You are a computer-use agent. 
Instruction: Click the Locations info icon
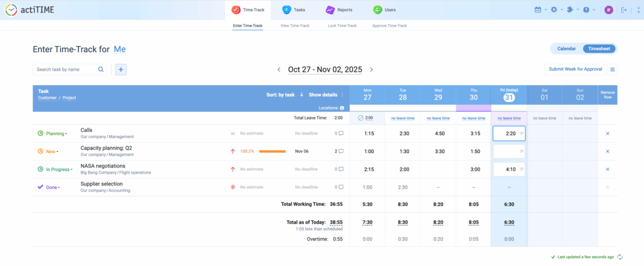(x=342, y=108)
